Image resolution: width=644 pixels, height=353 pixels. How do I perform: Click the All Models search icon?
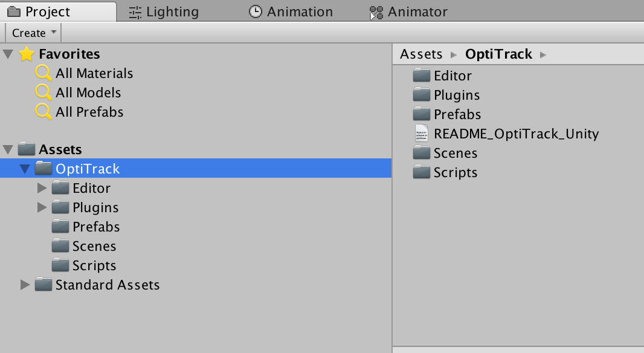click(43, 92)
